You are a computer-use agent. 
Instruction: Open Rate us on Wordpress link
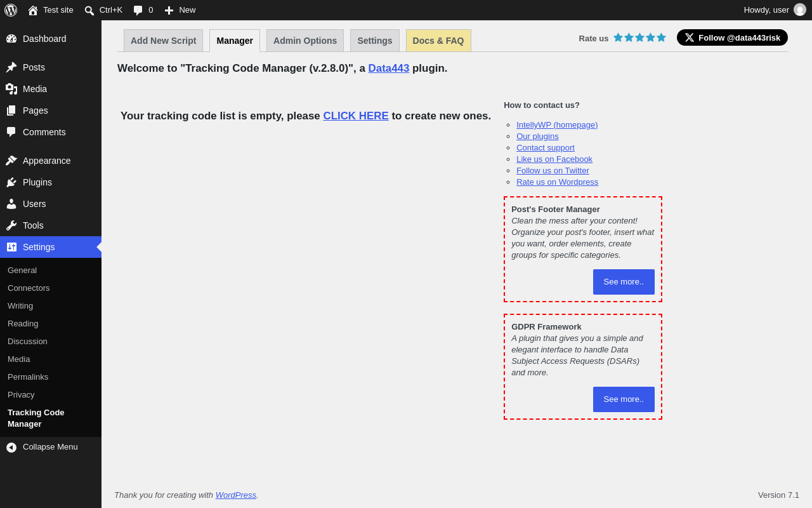557,182
